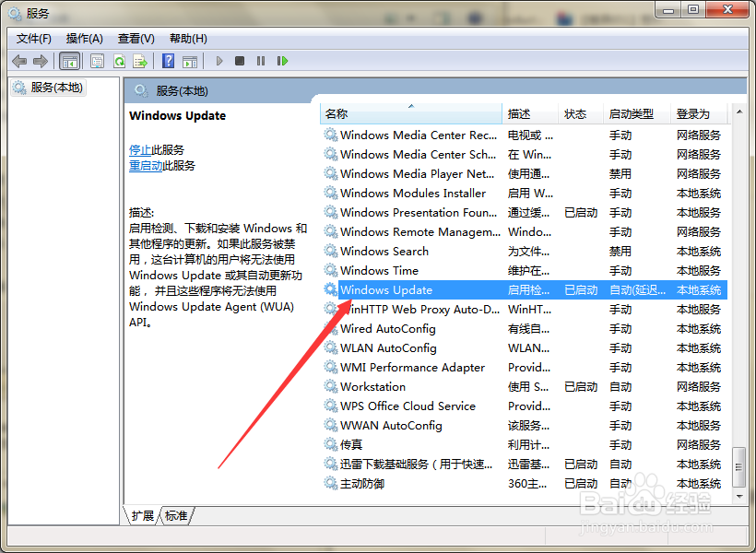
Task: Select the Wired AutoConfig service
Action: click(x=387, y=329)
